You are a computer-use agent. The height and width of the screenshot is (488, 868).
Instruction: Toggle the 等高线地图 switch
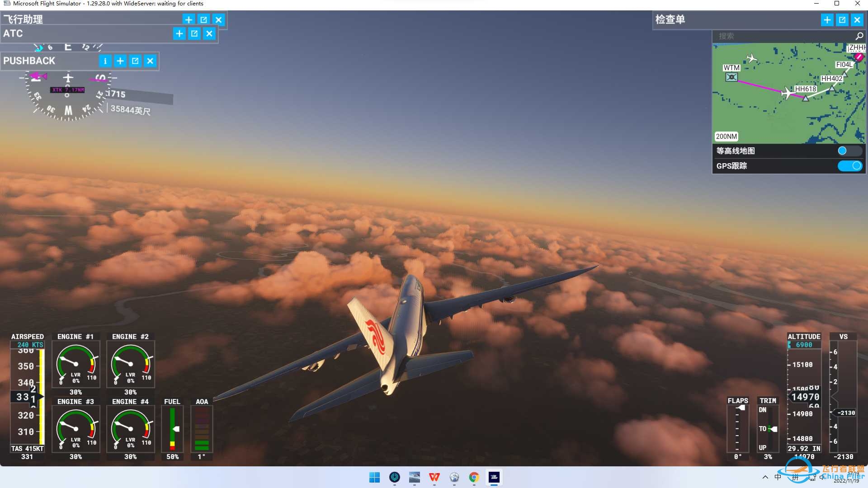click(x=849, y=151)
